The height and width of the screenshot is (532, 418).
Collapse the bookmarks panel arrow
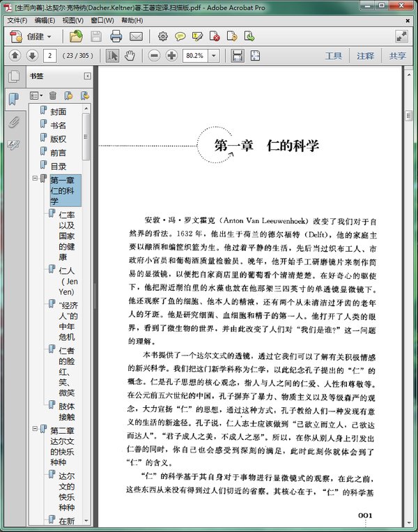(87, 76)
